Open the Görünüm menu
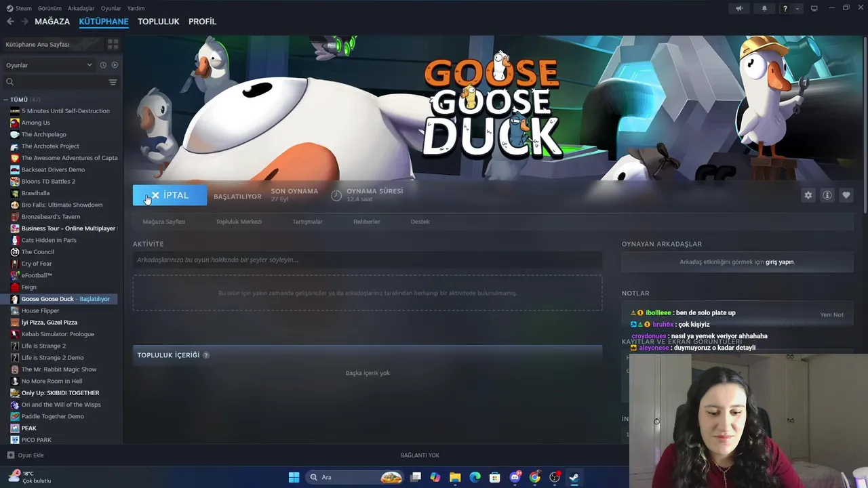 (x=50, y=8)
